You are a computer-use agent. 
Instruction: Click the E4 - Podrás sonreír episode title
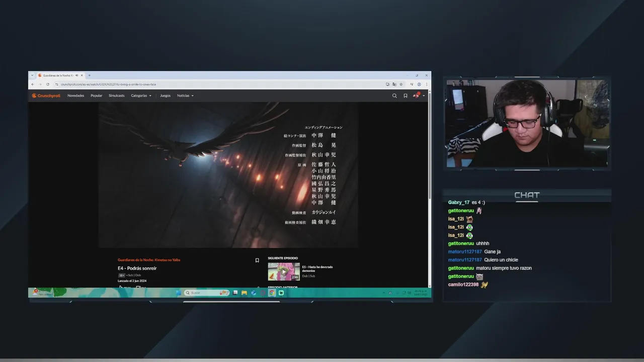pos(137,268)
